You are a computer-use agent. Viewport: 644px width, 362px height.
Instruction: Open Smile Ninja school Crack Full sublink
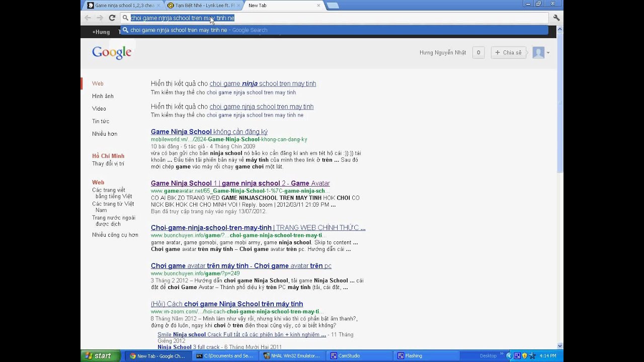(242, 334)
